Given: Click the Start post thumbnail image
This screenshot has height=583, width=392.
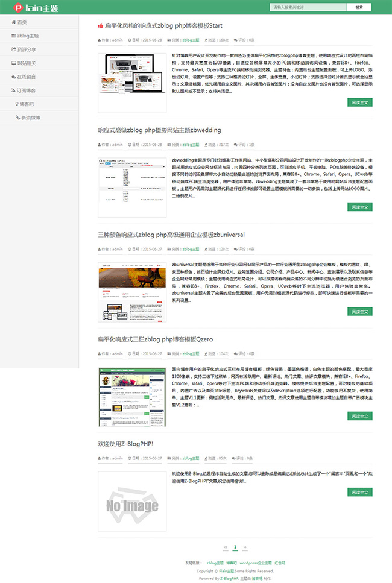Looking at the screenshot, I should point(132,83).
